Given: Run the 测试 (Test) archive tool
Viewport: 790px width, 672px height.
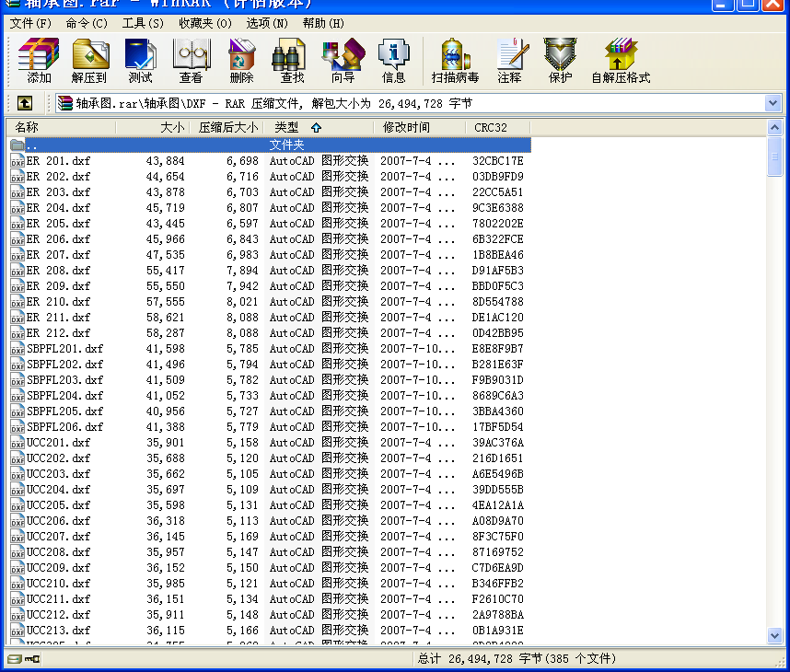Looking at the screenshot, I should (140, 61).
